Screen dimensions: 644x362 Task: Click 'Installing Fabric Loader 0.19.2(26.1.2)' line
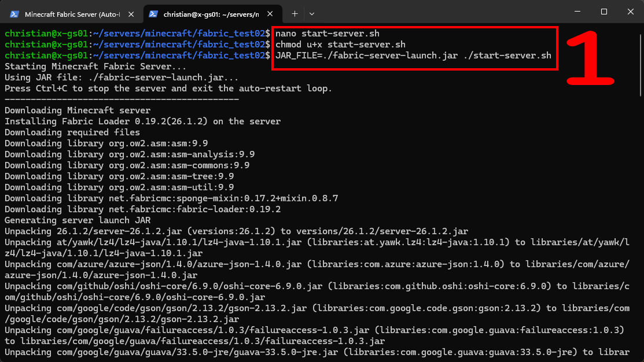coord(142,121)
